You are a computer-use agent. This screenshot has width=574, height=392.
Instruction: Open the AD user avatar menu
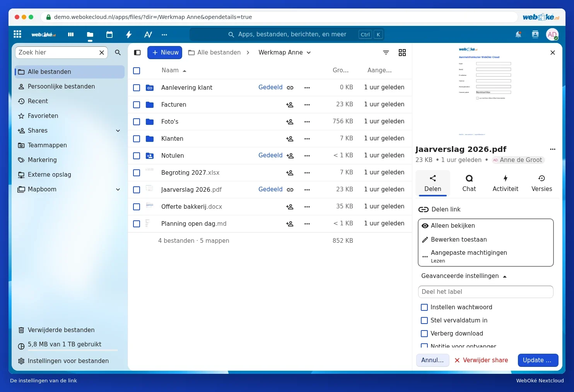552,34
